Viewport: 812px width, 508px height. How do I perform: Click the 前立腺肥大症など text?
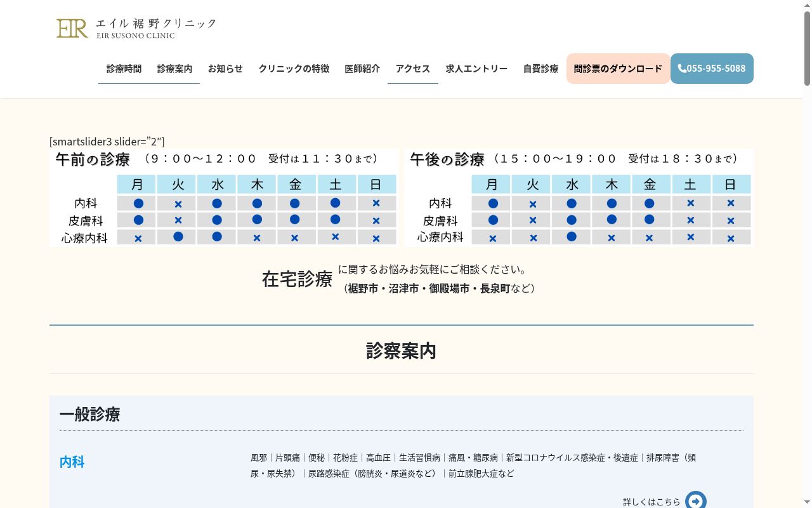(x=481, y=473)
